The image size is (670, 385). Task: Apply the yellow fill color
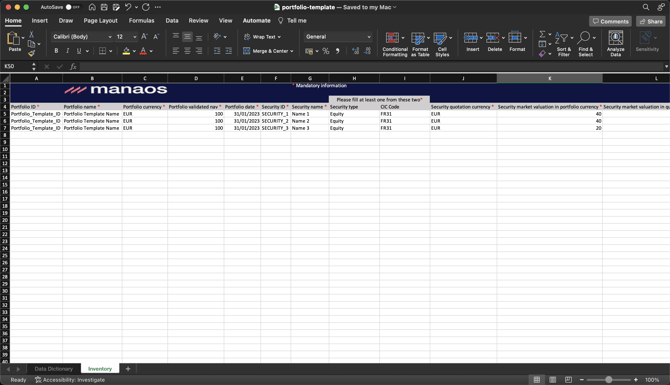coord(126,51)
